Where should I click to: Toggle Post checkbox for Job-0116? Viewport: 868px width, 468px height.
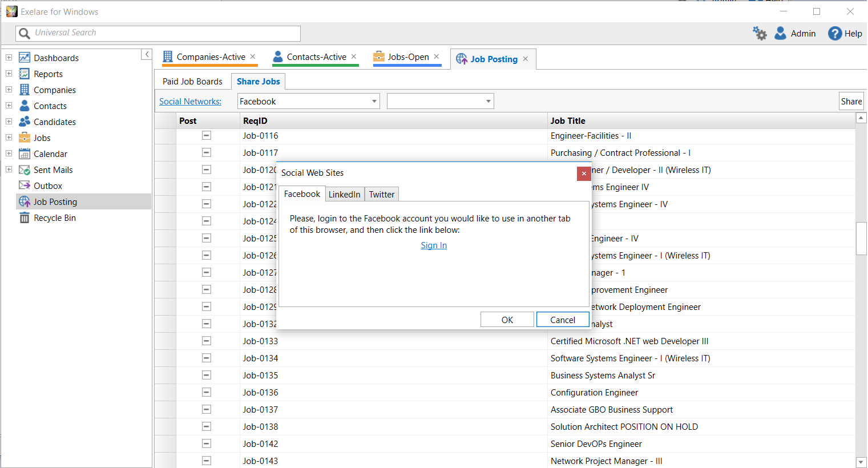tap(207, 135)
